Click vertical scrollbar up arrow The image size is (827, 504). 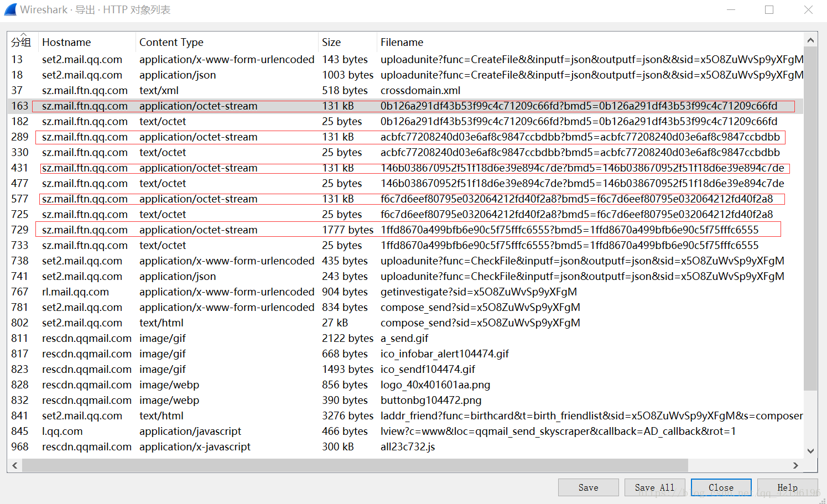(810, 40)
